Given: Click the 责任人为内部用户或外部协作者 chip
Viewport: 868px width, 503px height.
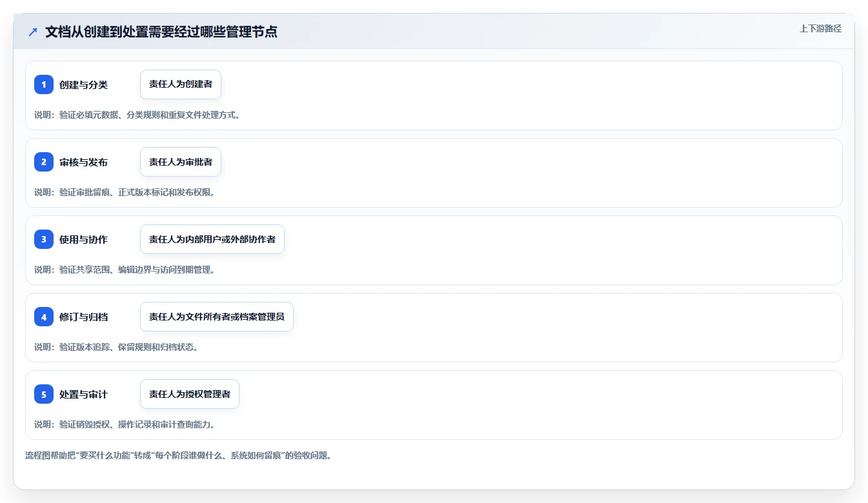Looking at the screenshot, I should pos(212,239).
